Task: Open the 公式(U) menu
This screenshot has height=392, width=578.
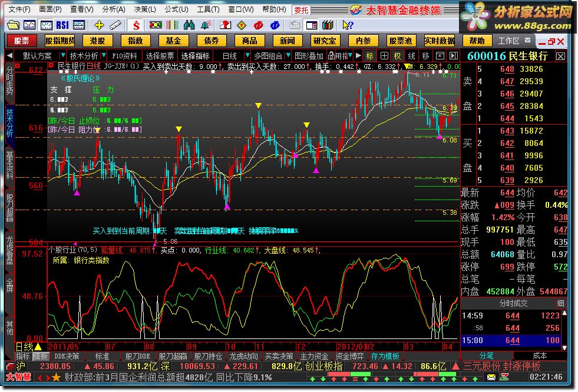Action: point(176,9)
